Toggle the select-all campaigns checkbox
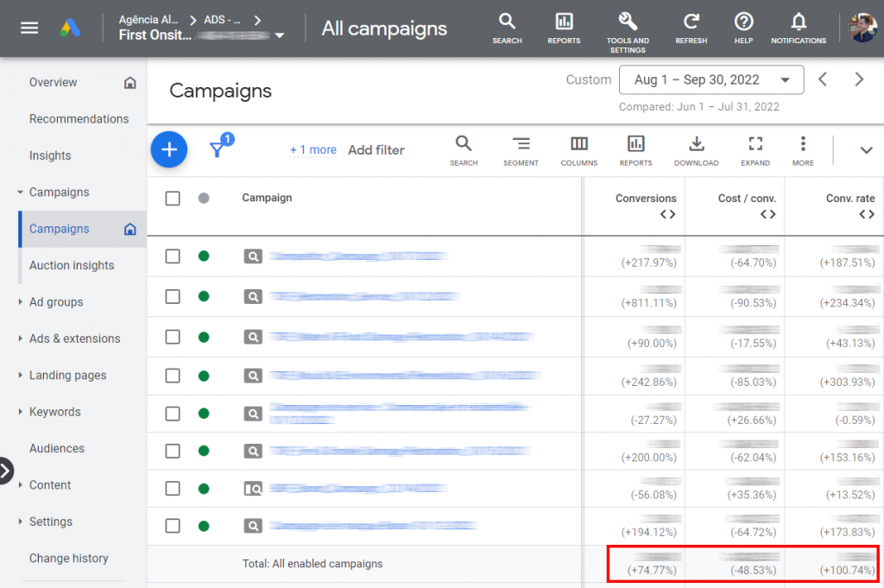The width and height of the screenshot is (884, 588). 173,198
